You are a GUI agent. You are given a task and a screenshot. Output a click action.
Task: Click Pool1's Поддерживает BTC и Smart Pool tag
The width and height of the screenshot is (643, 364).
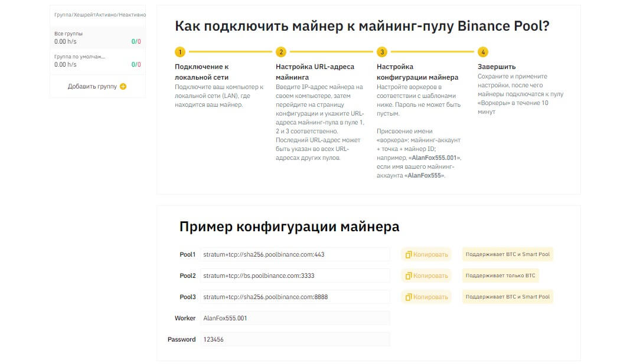(507, 255)
